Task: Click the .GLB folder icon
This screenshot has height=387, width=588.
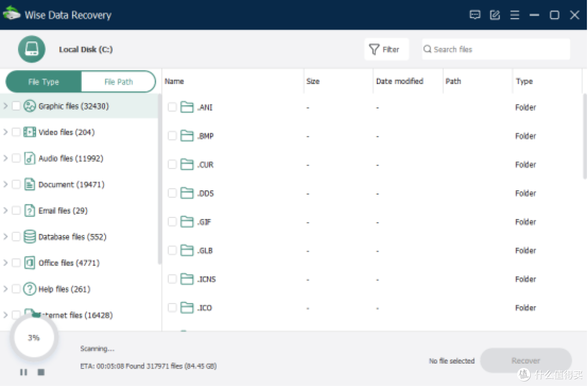Action: (187, 250)
